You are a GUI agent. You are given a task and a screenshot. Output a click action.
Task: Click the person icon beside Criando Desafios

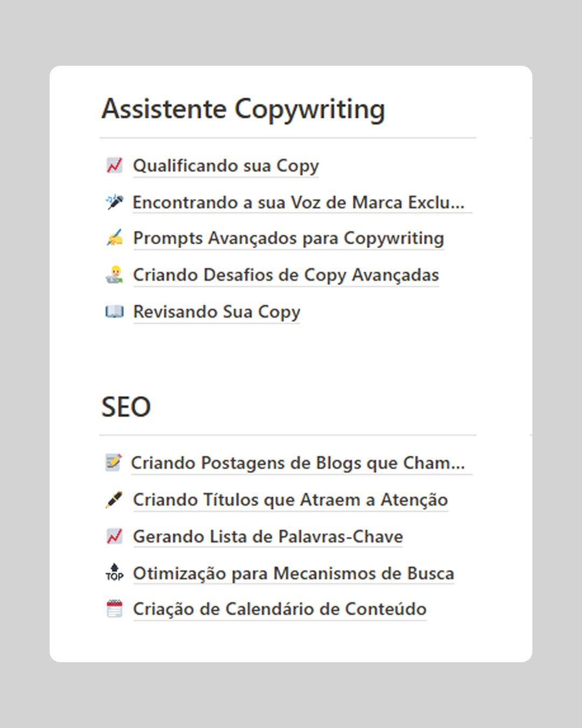coord(114,275)
